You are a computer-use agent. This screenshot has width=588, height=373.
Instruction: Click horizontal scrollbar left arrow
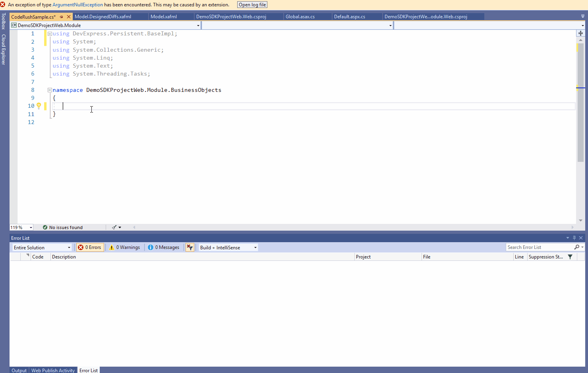tap(134, 227)
